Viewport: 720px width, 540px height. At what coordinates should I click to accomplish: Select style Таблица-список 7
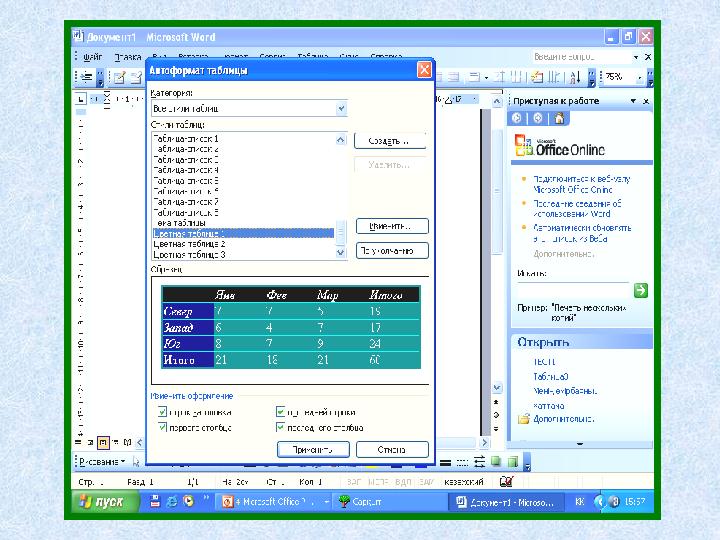click(186, 202)
